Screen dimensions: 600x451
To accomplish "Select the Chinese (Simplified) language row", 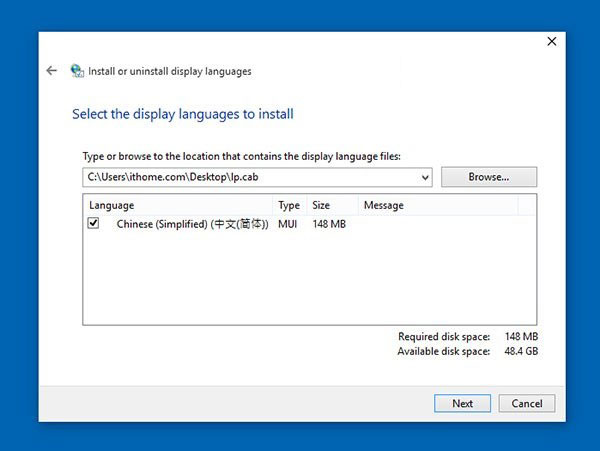I will point(192,224).
